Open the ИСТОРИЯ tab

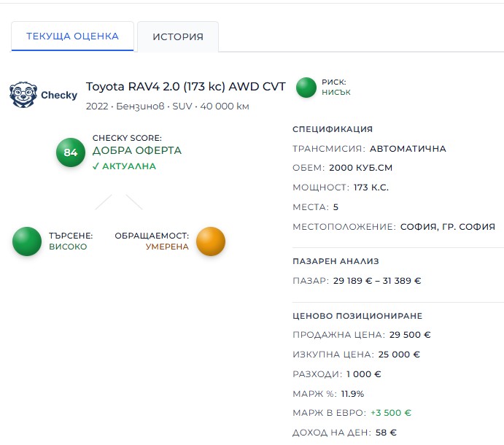pyautogui.click(x=178, y=36)
